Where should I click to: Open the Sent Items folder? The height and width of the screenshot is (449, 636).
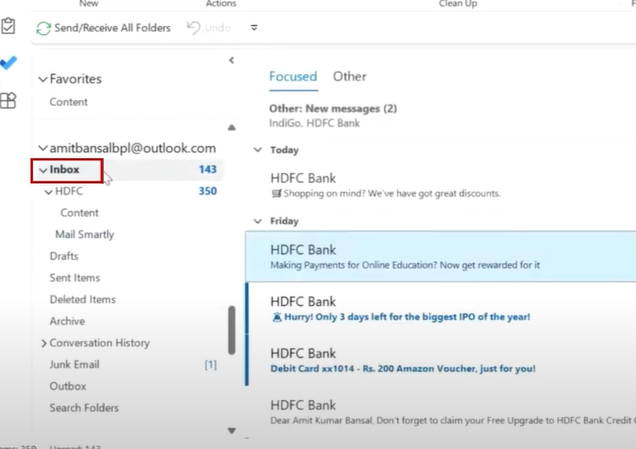pyautogui.click(x=75, y=277)
